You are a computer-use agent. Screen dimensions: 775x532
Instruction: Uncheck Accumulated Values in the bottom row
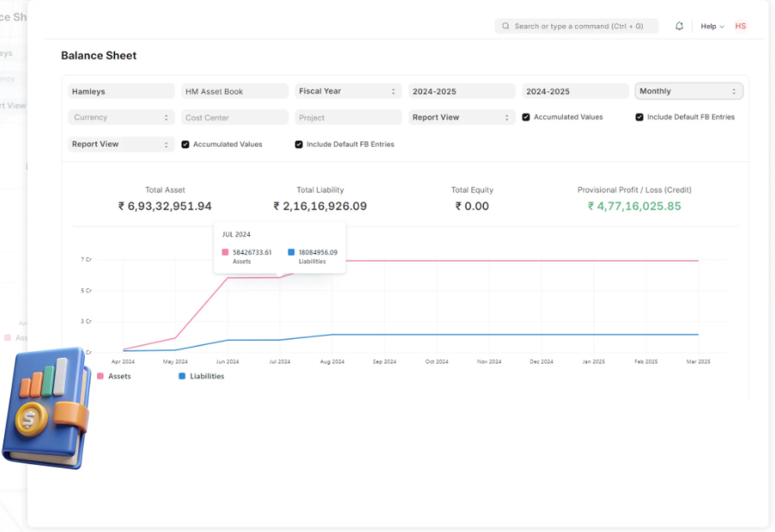[185, 144]
